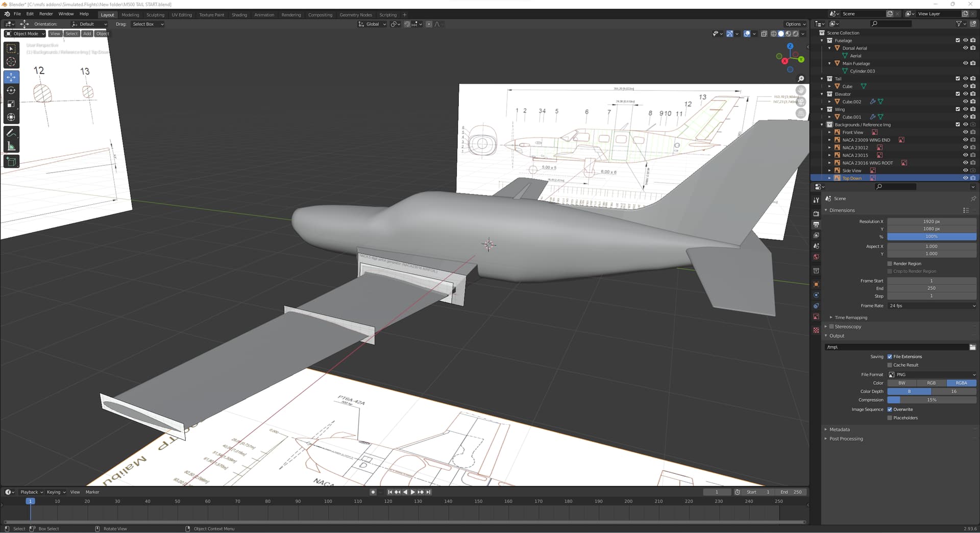This screenshot has height=533, width=980.
Task: Open the File Format PNG dropdown
Action: tap(932, 375)
